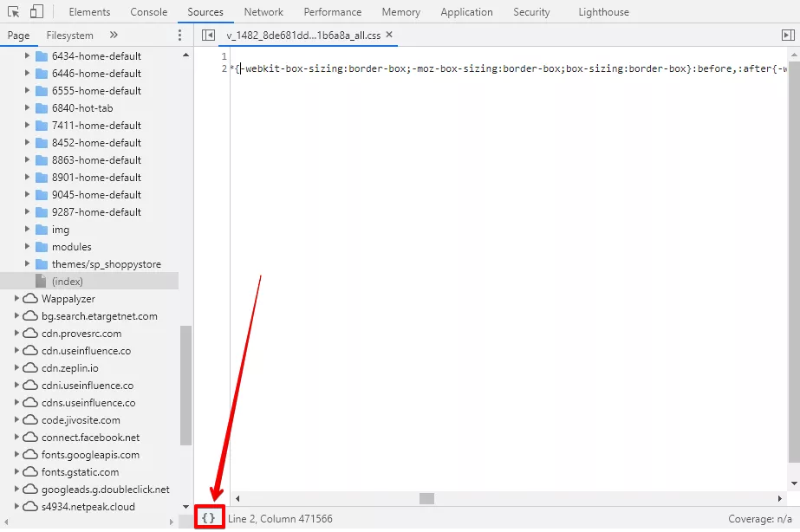Hide the navigator pane icon
This screenshot has width=800, height=532.
[x=208, y=36]
